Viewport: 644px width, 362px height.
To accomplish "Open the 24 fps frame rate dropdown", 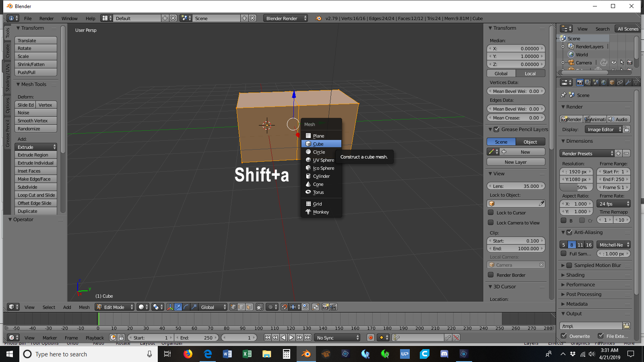I will coord(613,204).
